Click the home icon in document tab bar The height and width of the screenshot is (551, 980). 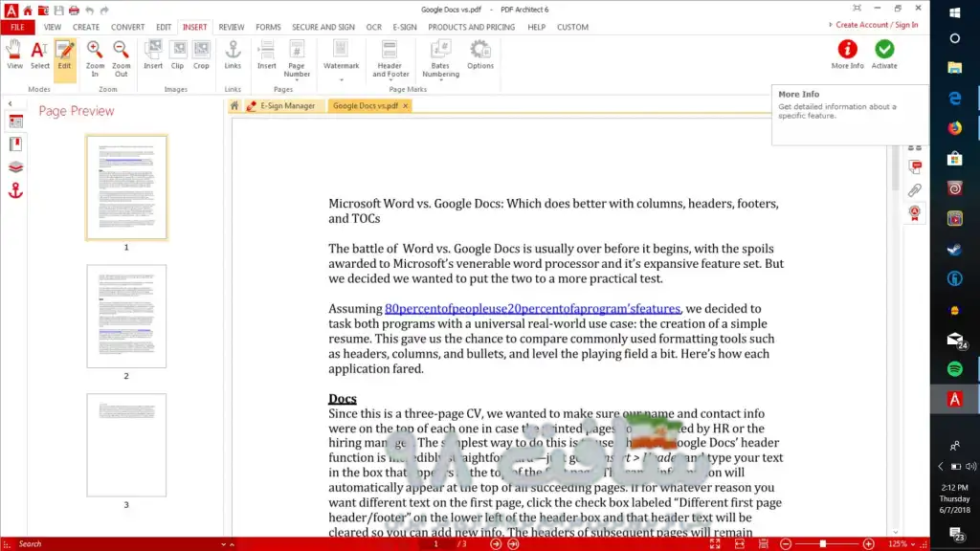[x=234, y=106]
